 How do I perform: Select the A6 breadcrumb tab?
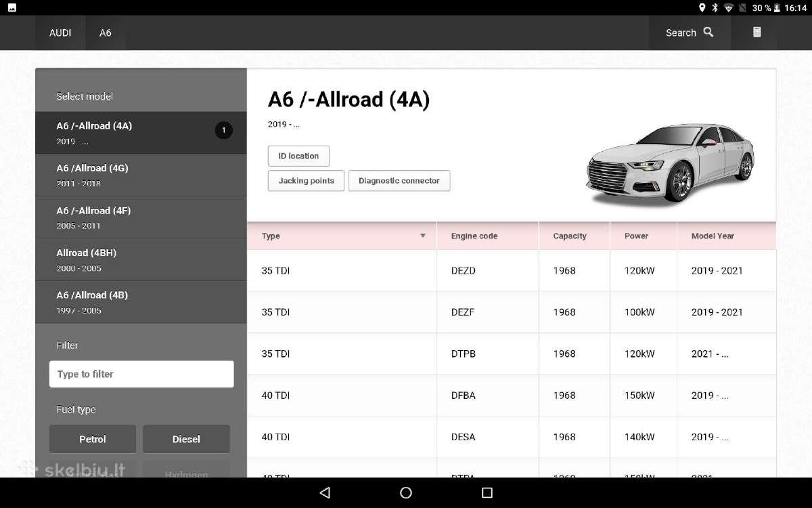click(105, 33)
